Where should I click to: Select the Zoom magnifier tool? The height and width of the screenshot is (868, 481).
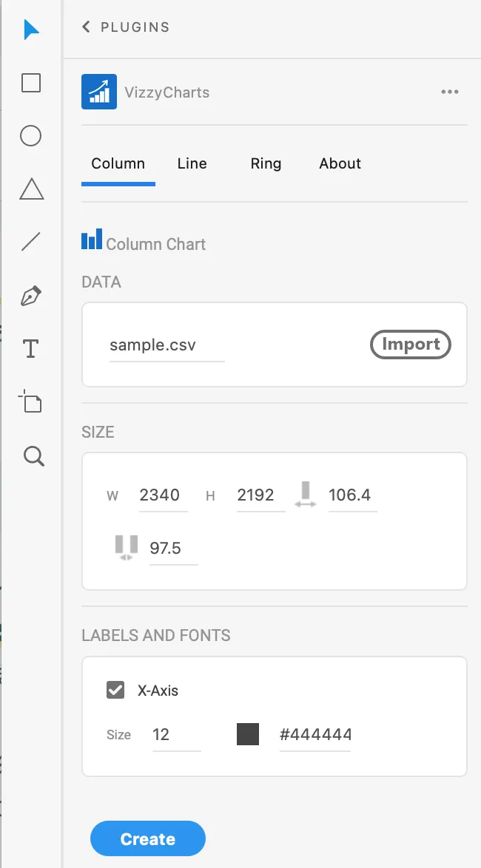point(33,456)
